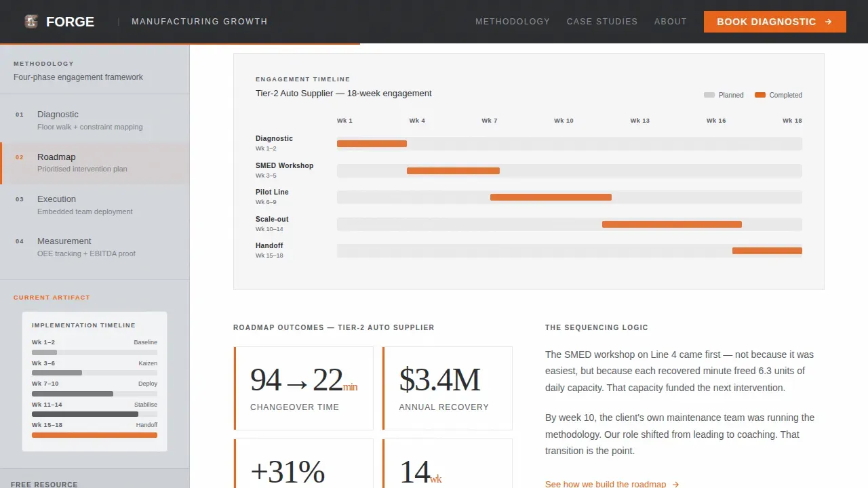
Task: Select the 02 Roadmap phase
Action: 95,163
